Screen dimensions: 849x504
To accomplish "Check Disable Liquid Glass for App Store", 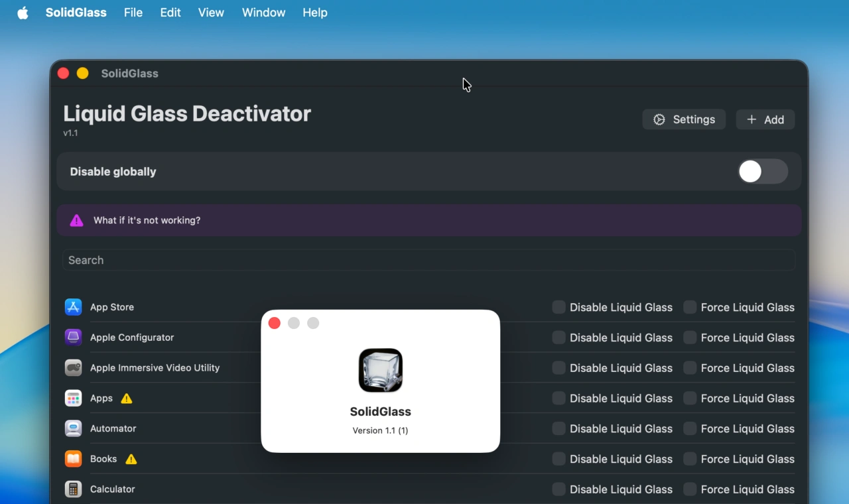I will [x=559, y=307].
